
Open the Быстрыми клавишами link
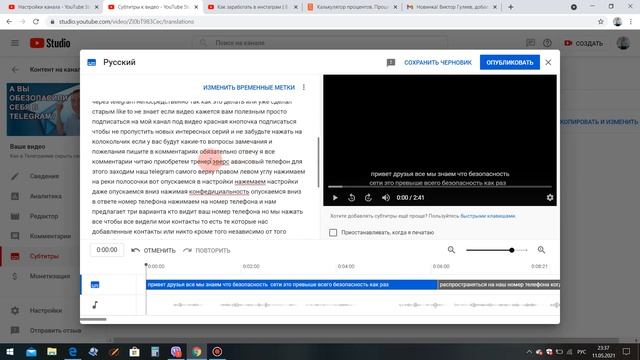tap(488, 216)
